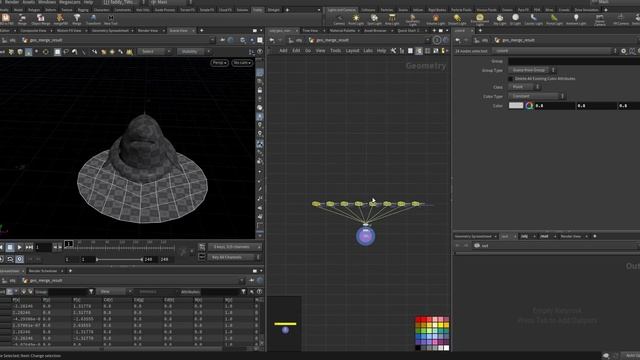Create an Ambient Light from the shelf
Image resolution: width=640 pixels, height=360 pixels.
(576, 19)
